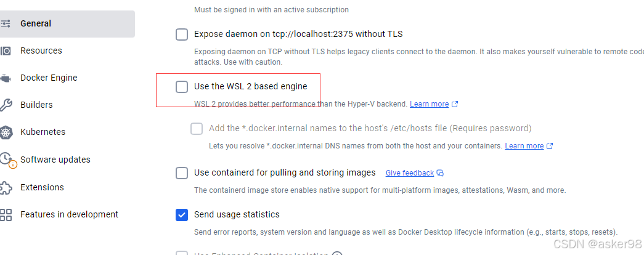Click the Features in development grid icon
The image size is (644, 255).
6,214
